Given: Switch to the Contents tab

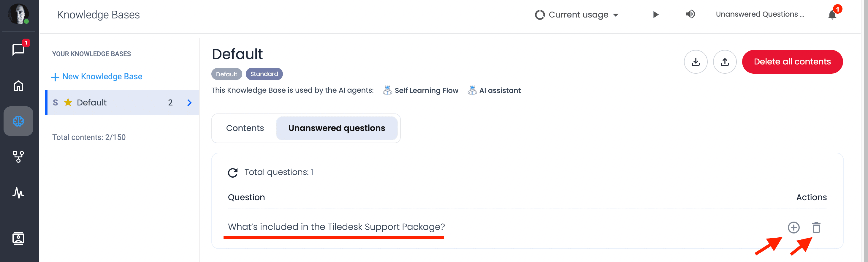Looking at the screenshot, I should (x=245, y=128).
